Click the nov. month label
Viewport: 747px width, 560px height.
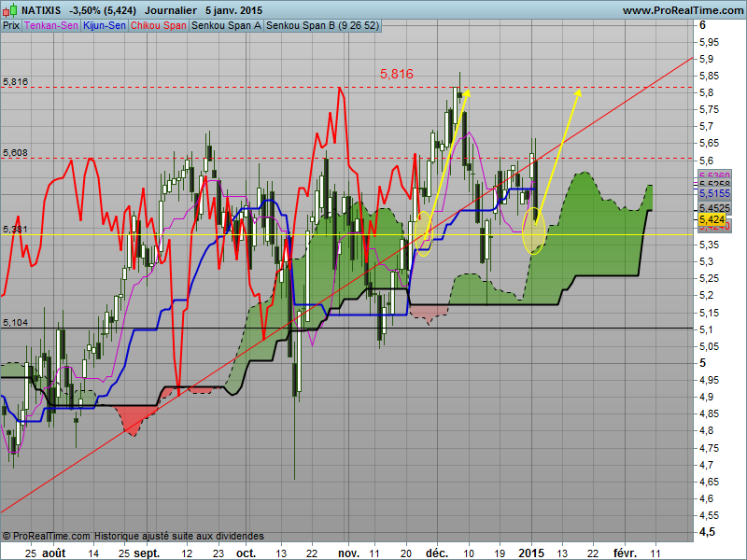coord(348,553)
